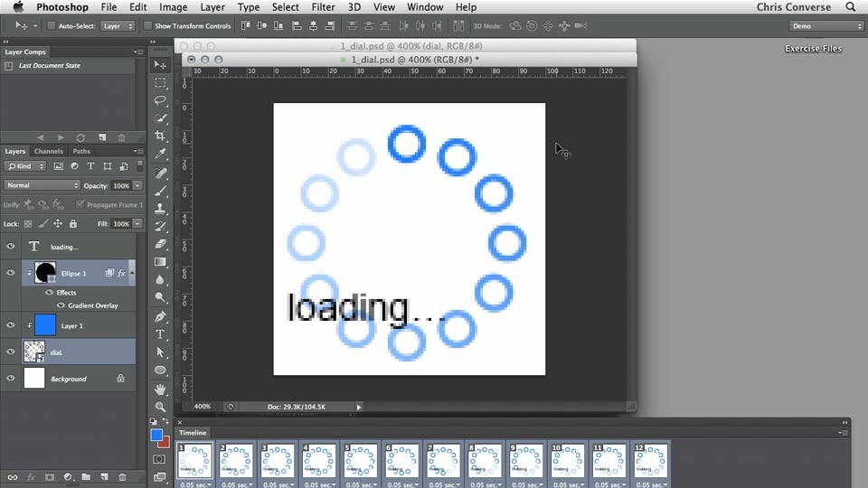
Task: Select the Gradient tool
Action: coord(160,262)
